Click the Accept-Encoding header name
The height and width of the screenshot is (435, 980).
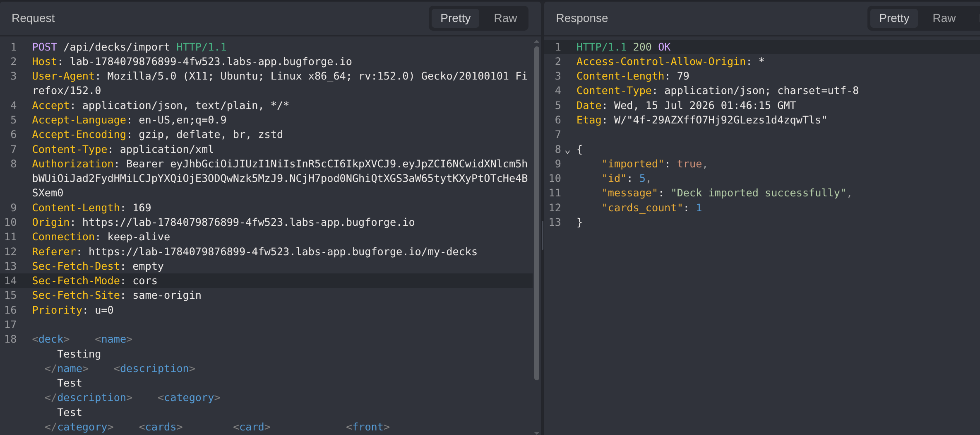tap(79, 135)
